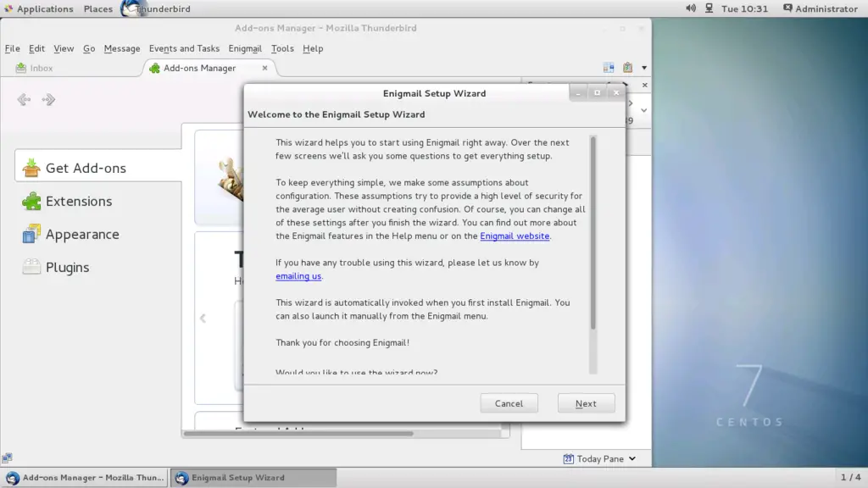
Task: Select Extensions category in Add-ons Manager sidebar
Action: coord(68,202)
